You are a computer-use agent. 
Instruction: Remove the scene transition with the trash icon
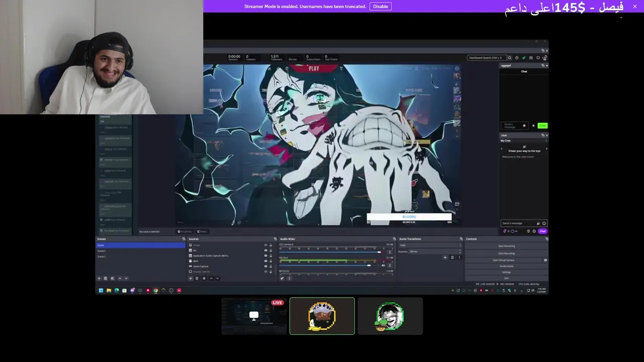[x=452, y=257]
